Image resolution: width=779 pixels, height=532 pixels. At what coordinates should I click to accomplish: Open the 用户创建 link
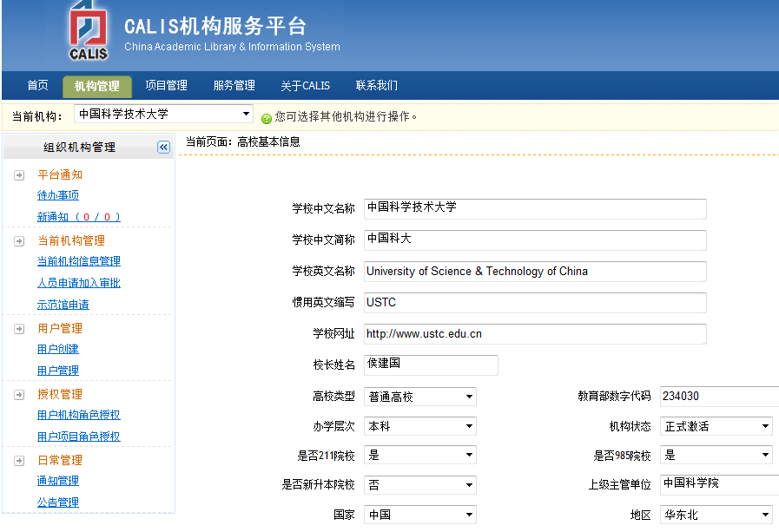point(58,349)
